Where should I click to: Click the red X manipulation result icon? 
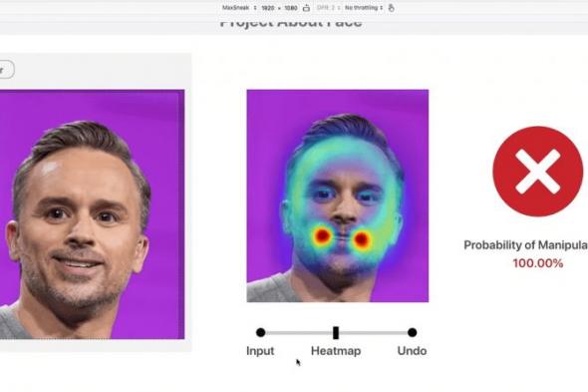(x=538, y=172)
